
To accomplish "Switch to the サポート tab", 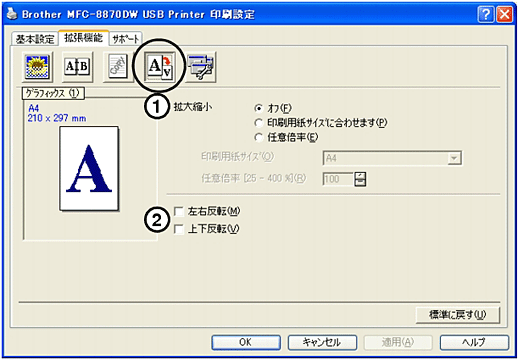I will tap(125, 39).
